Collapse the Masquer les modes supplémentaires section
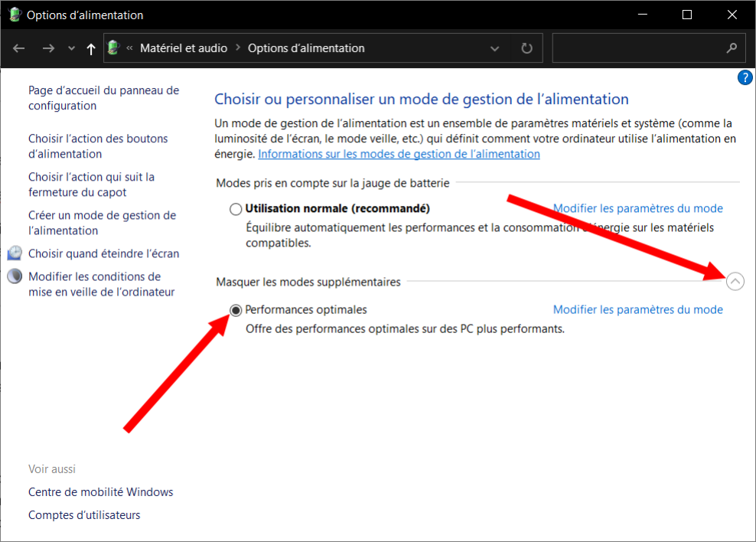This screenshot has width=756, height=542. [x=735, y=282]
